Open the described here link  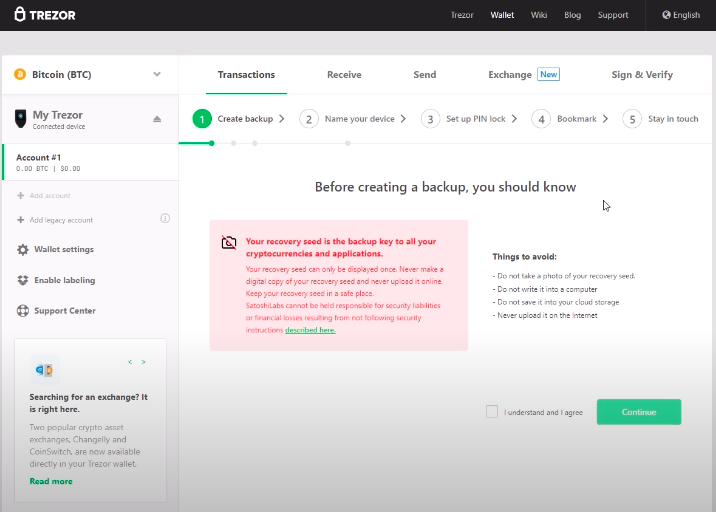click(310, 330)
